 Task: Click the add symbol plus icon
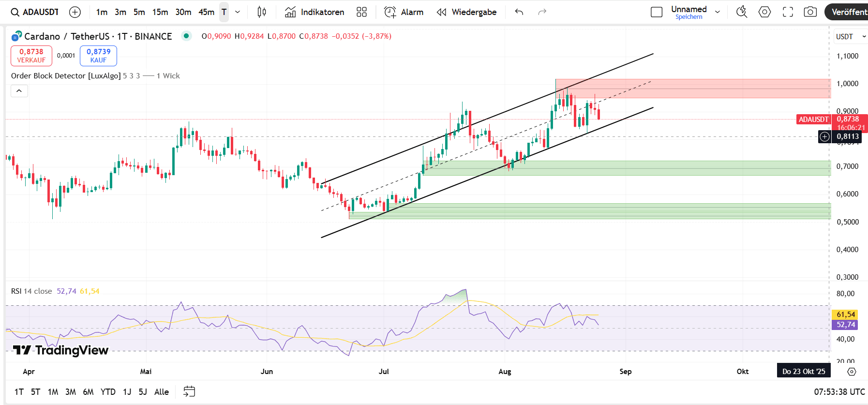(x=75, y=12)
